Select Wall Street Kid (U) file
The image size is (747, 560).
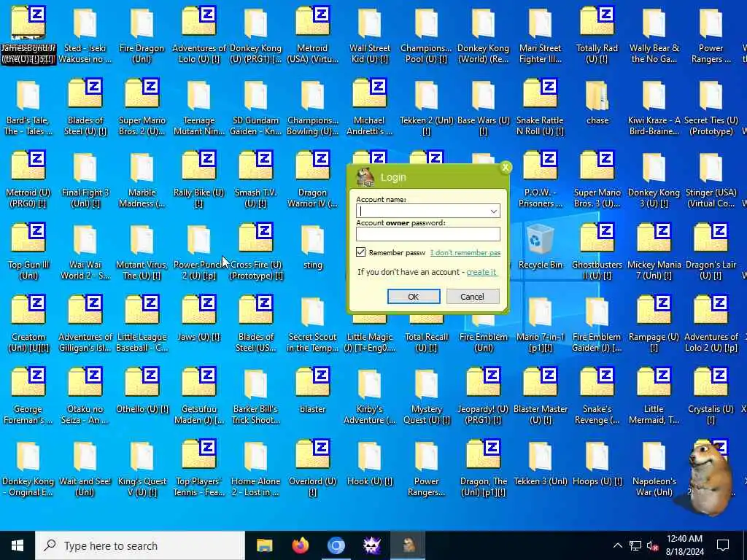tap(369, 35)
